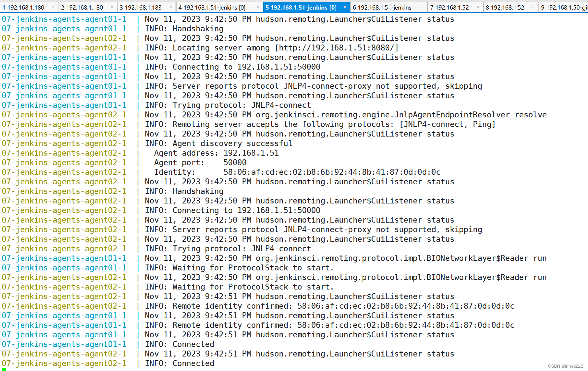Click agent01 'Trying protocol: JNLP4-connect' line
Viewport: 588px width, 371px height.
[156, 105]
